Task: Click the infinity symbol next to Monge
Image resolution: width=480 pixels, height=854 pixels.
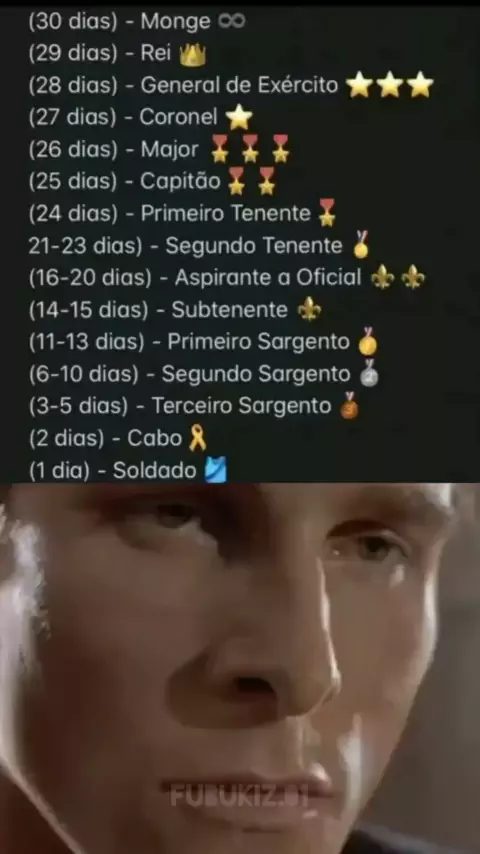Action: click(232, 21)
